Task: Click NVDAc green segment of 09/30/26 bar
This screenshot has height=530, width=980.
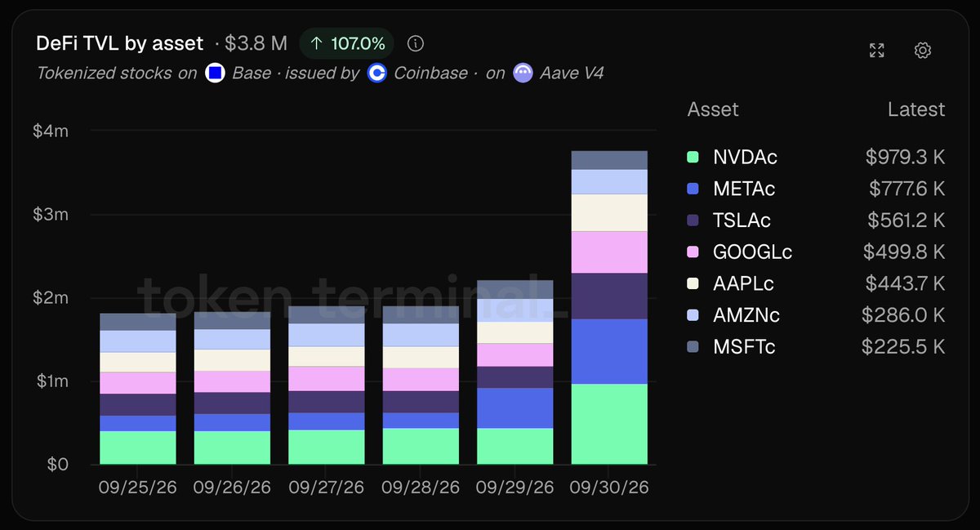Action: [x=609, y=424]
